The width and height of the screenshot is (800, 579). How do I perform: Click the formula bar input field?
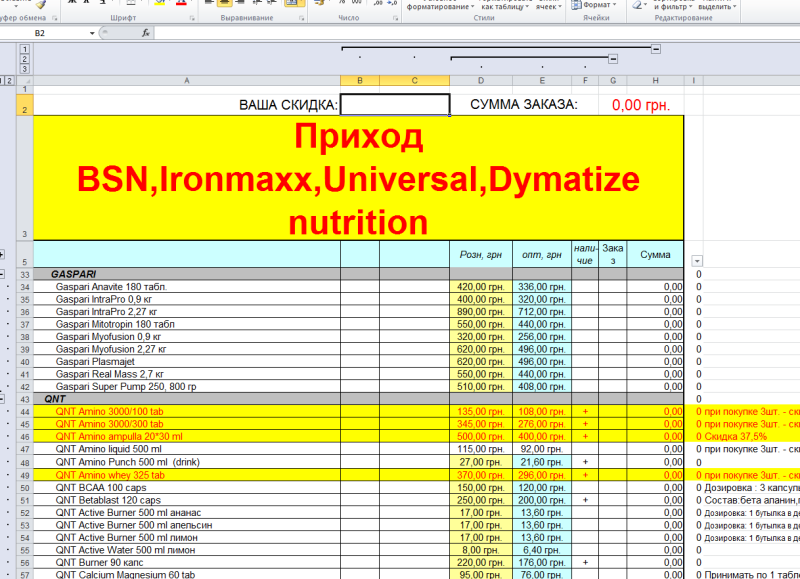(x=477, y=33)
